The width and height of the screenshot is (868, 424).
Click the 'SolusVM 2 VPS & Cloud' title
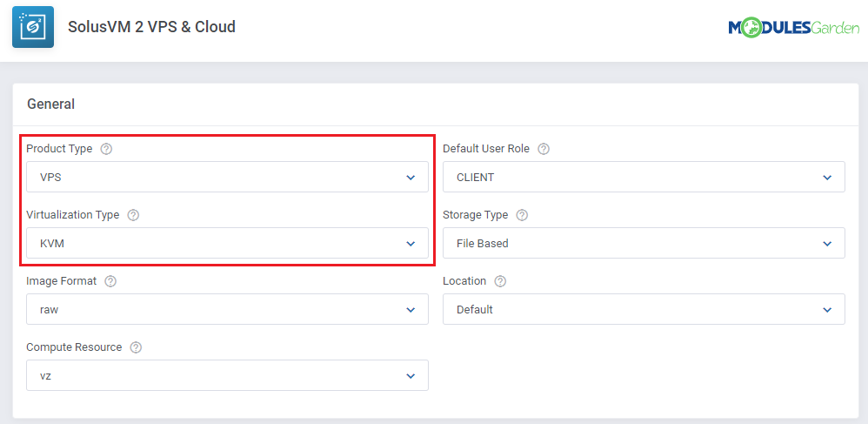151,27
